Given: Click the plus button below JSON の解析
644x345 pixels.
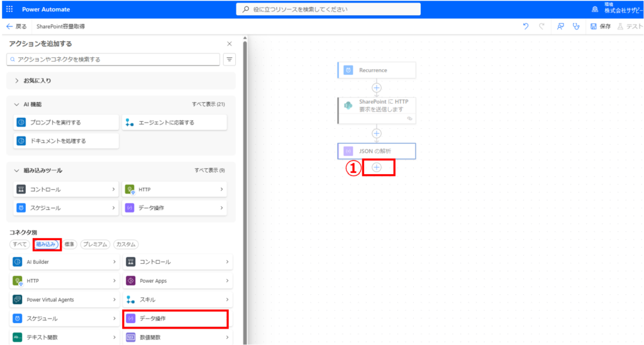Looking at the screenshot, I should 377,167.
